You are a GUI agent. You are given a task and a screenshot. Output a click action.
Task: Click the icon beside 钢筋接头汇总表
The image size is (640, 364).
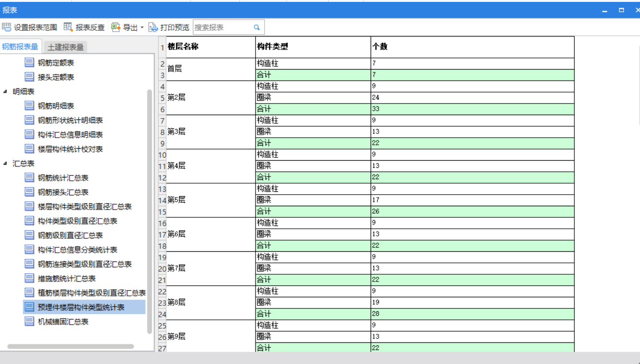tap(30, 192)
